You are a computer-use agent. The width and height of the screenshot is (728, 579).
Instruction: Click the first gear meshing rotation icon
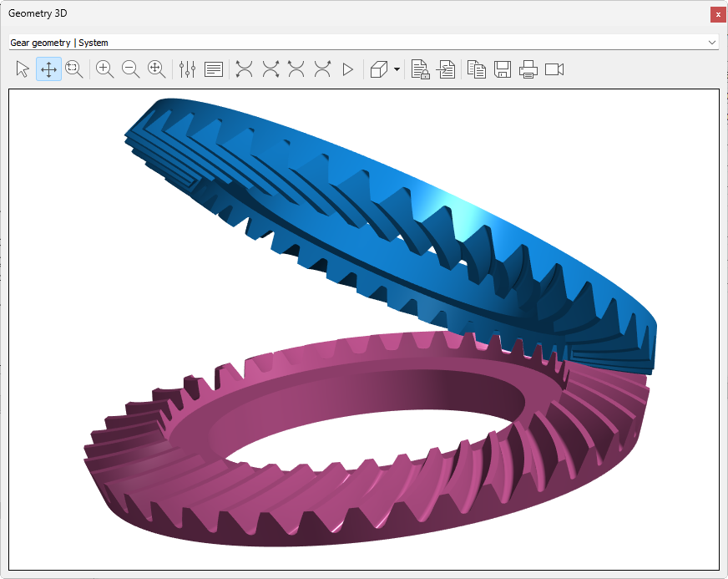coord(244,69)
